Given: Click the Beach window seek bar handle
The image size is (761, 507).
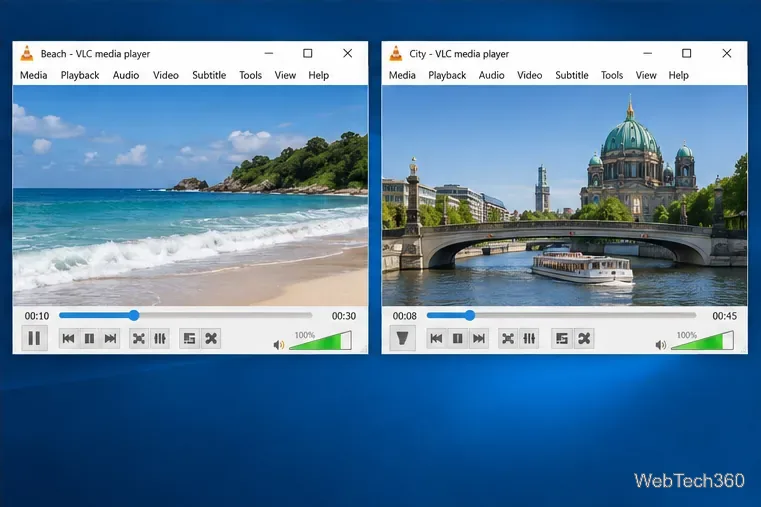Looking at the screenshot, I should click(134, 316).
